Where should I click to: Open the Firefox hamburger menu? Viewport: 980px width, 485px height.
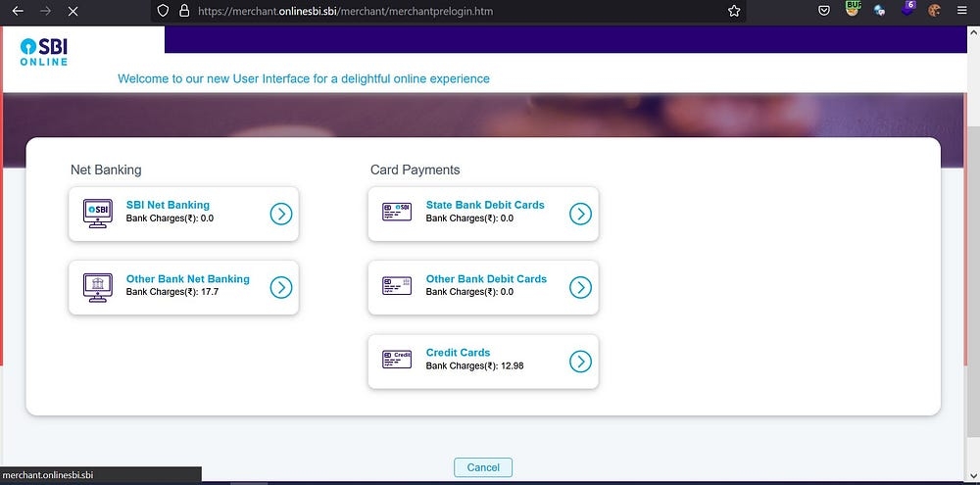tap(963, 11)
